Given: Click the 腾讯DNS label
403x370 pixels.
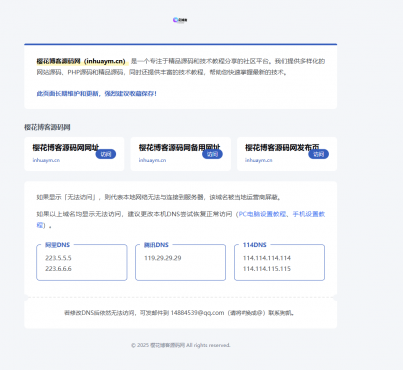Looking at the screenshot, I should click(x=156, y=245).
